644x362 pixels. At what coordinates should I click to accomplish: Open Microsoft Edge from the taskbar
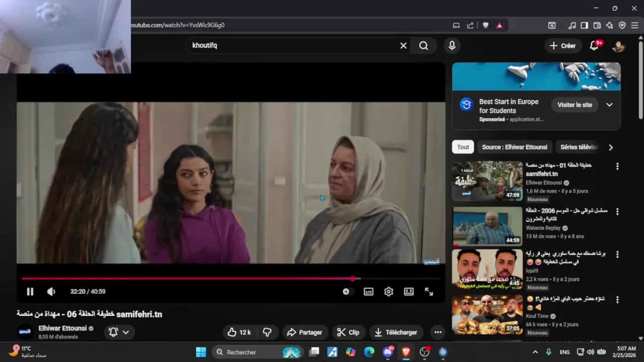369,352
